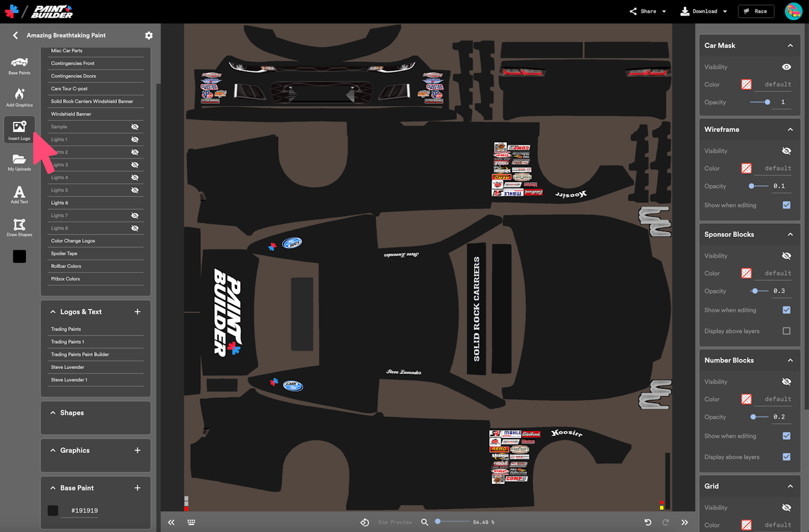Select the Contingencies Front layer
Screen dimensions: 809x532
[95, 63]
